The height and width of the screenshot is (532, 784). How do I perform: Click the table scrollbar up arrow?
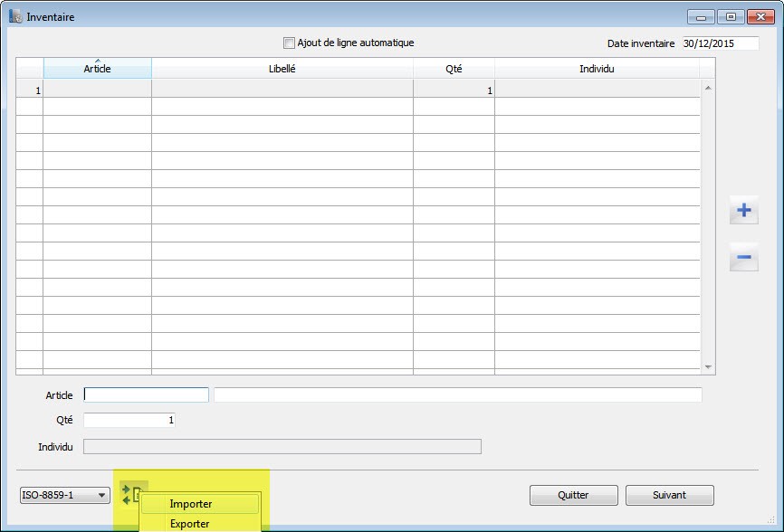click(x=708, y=88)
